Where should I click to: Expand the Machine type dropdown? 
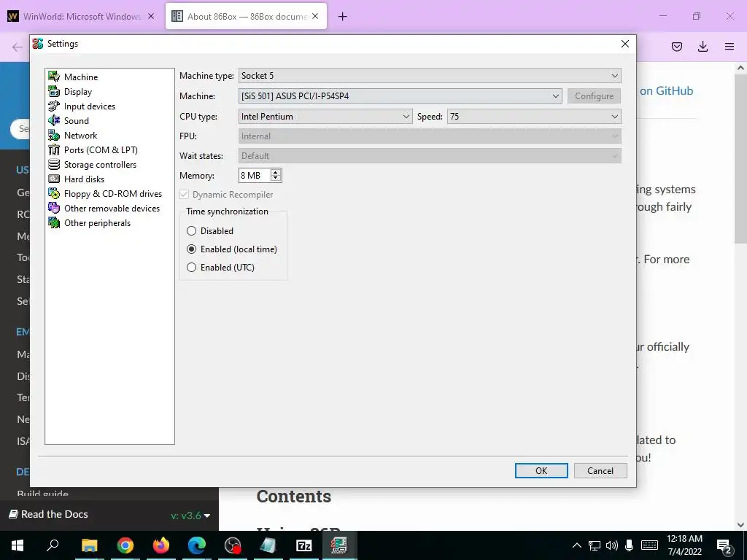(430, 76)
